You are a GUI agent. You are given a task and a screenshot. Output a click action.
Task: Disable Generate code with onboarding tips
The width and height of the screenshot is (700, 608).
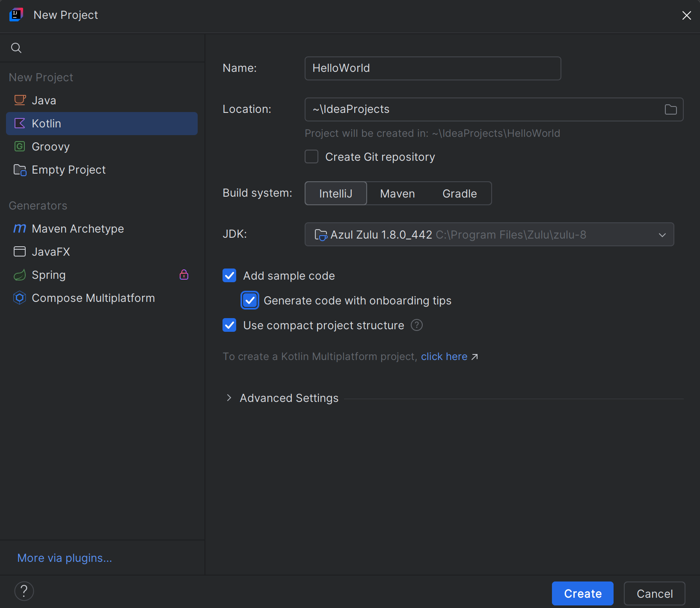pyautogui.click(x=250, y=300)
